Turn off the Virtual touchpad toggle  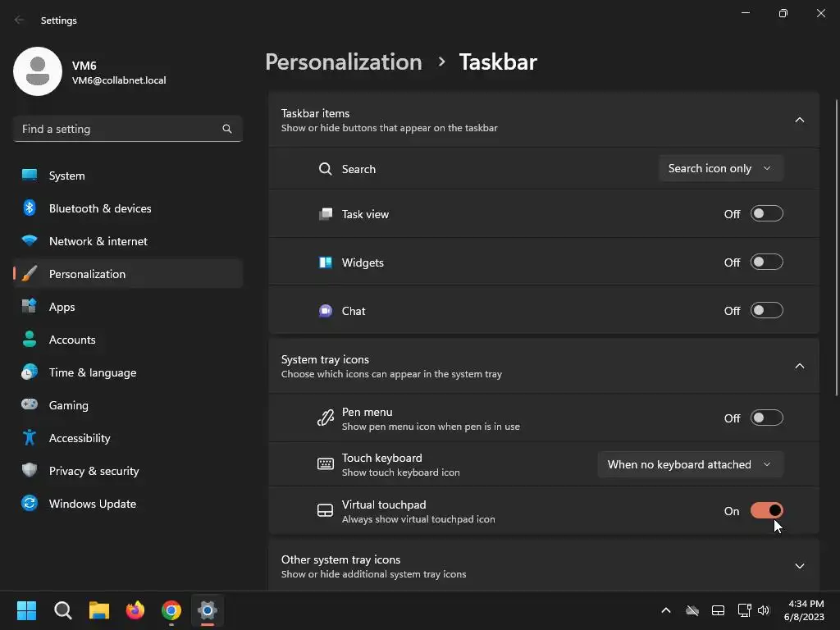click(767, 510)
